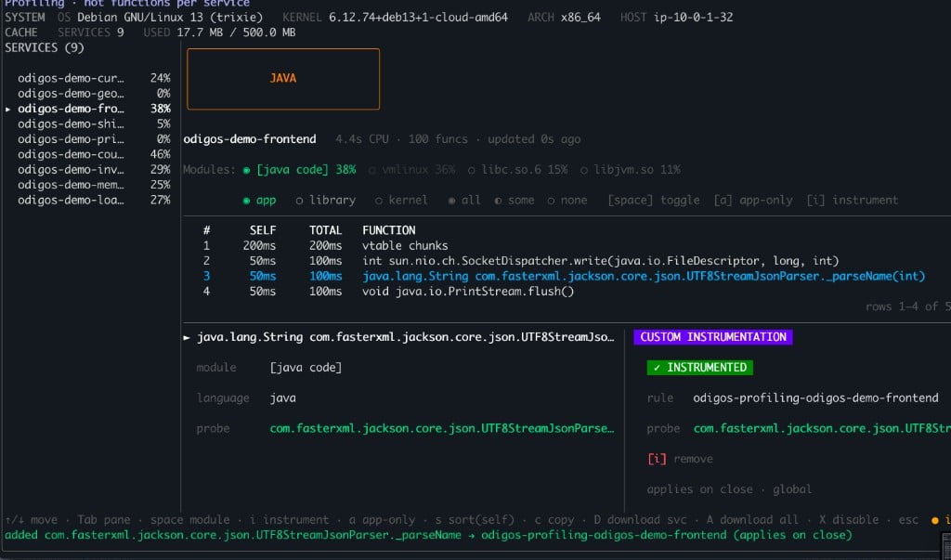Click the orange status dot in footer
Image resolution: width=951 pixels, height=560 pixels.
(x=934, y=520)
